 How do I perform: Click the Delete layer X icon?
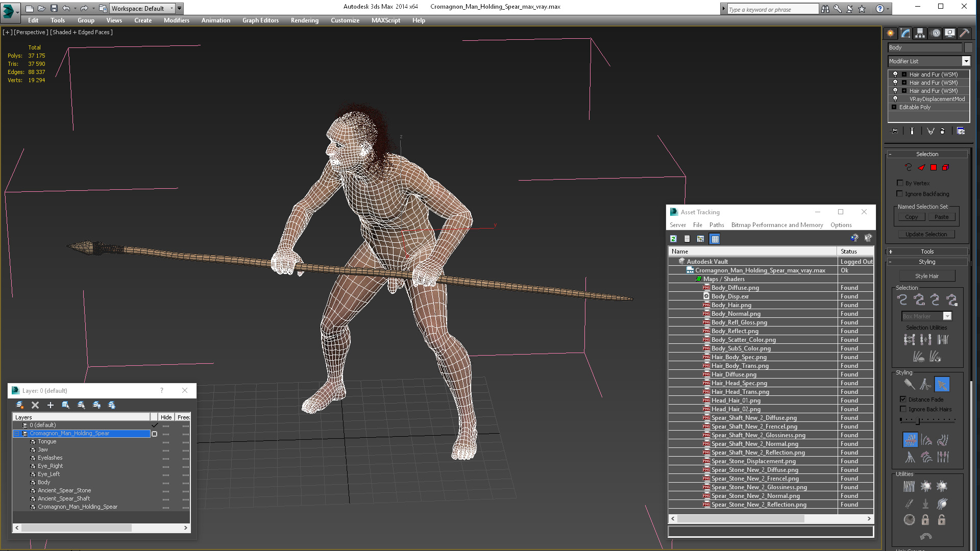pos(35,405)
